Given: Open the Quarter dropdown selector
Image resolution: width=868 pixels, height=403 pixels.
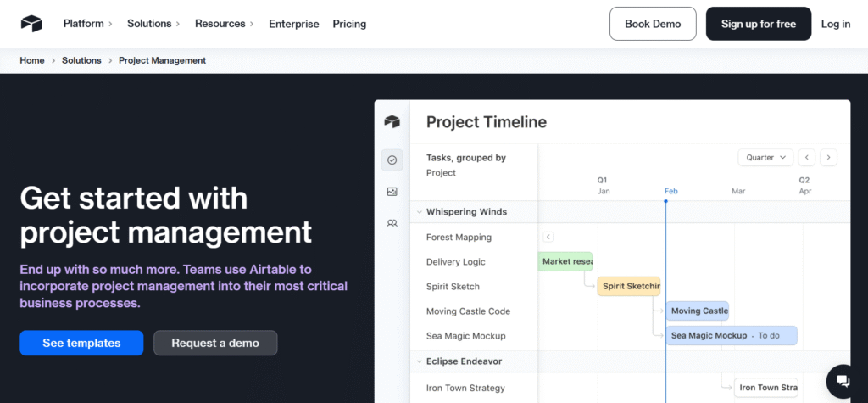Looking at the screenshot, I should [x=765, y=157].
